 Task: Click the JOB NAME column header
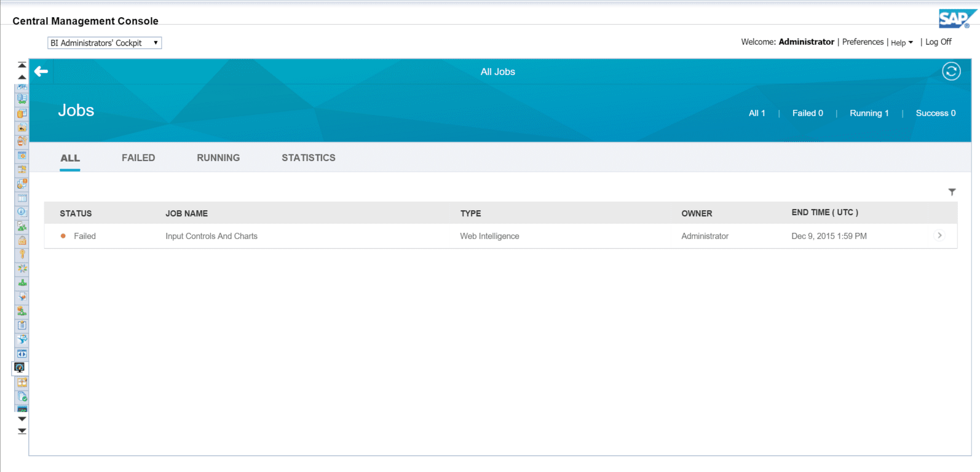tap(186, 213)
